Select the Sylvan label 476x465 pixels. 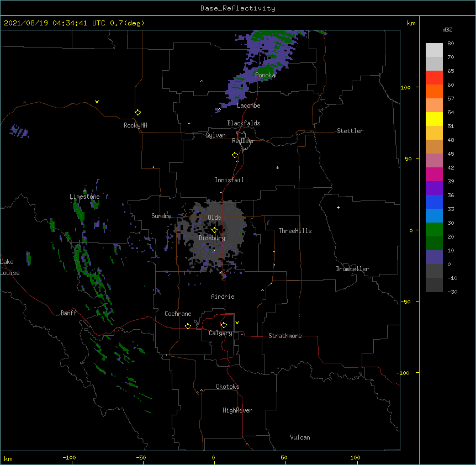coord(215,135)
